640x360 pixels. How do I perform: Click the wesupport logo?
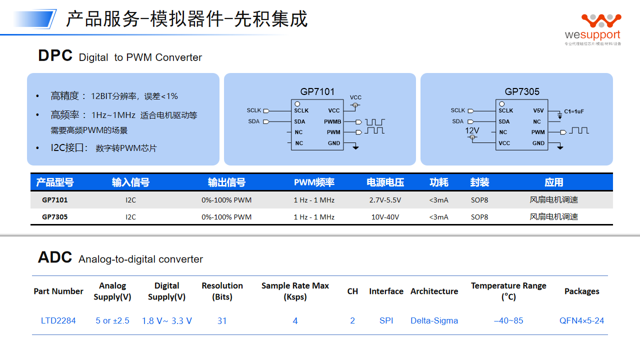point(593,29)
